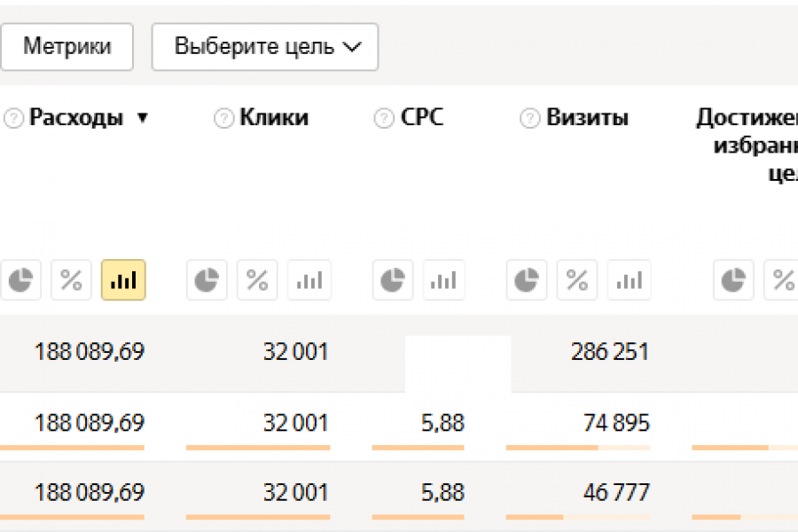Click the Метрики button
The height and width of the screenshot is (532, 798).
click(66, 47)
